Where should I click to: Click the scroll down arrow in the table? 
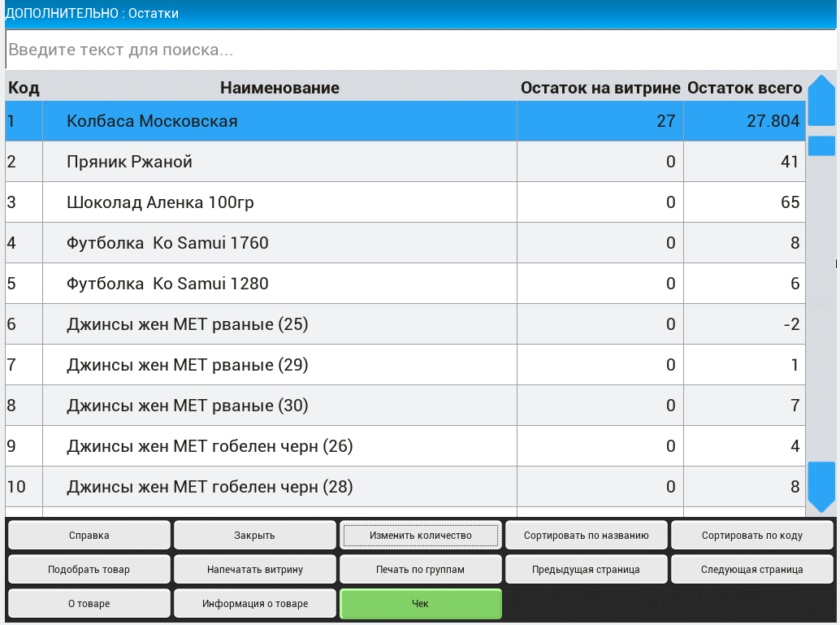[821, 488]
